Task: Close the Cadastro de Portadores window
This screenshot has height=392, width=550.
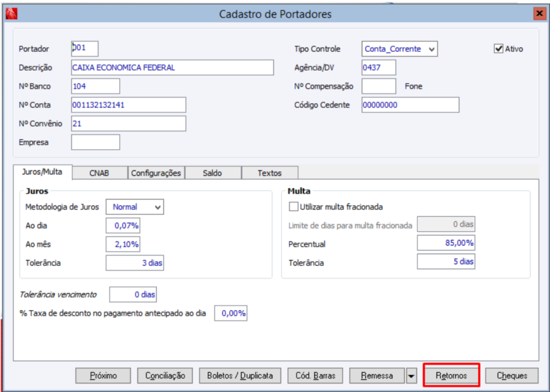Action: tap(539, 13)
